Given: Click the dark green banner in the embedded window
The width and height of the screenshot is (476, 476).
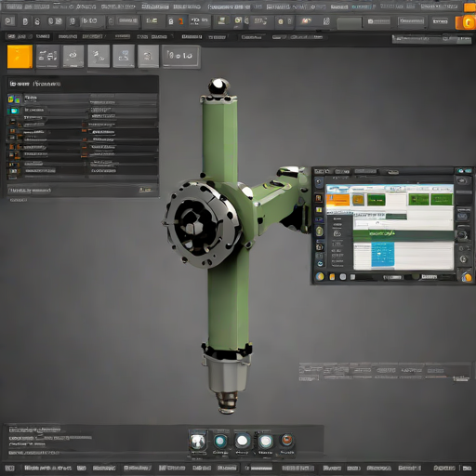Looking at the screenshot, I should pos(403,236).
